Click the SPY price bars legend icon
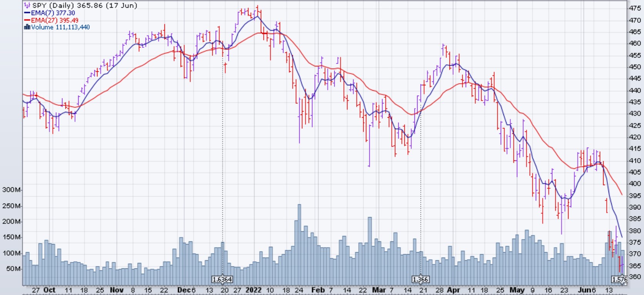The image size is (644, 295). click(27, 5)
